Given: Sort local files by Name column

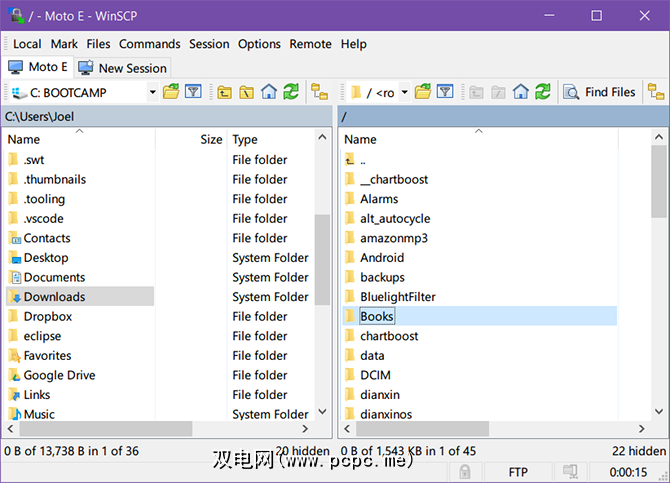Looking at the screenshot, I should pyautogui.click(x=80, y=139).
